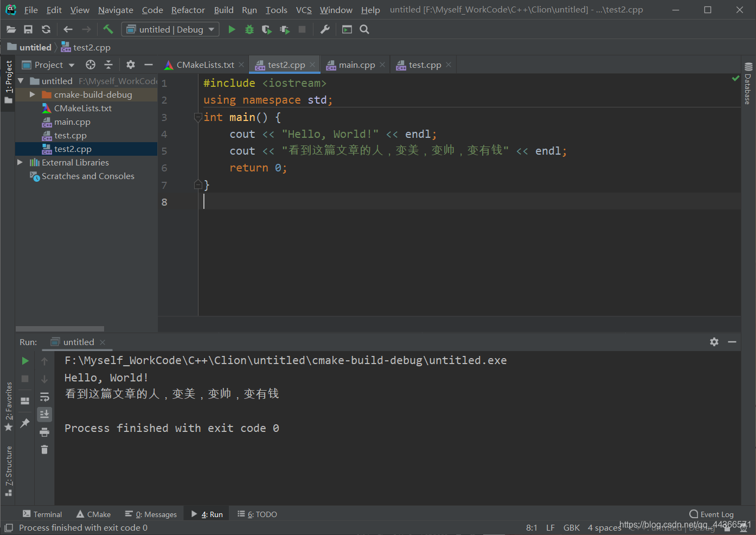Image resolution: width=756 pixels, height=535 pixels.
Task: Open Search Everywhere with the magnifier icon
Action: [x=364, y=29]
